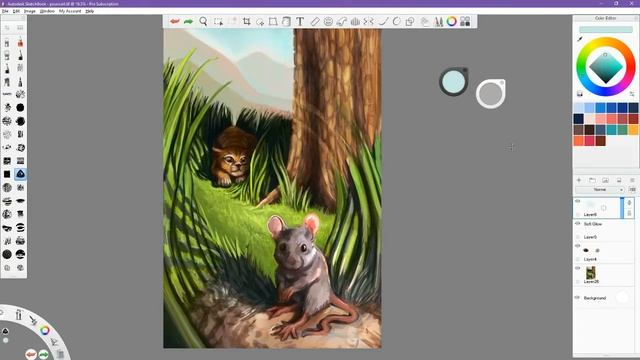Click Add Image icon in layer panel

tap(606, 180)
